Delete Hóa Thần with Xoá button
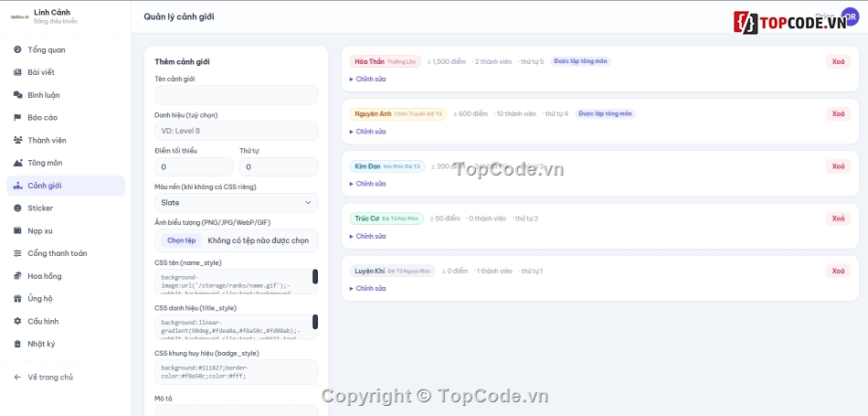Viewport: 868px width, 416px height. pyautogui.click(x=838, y=61)
